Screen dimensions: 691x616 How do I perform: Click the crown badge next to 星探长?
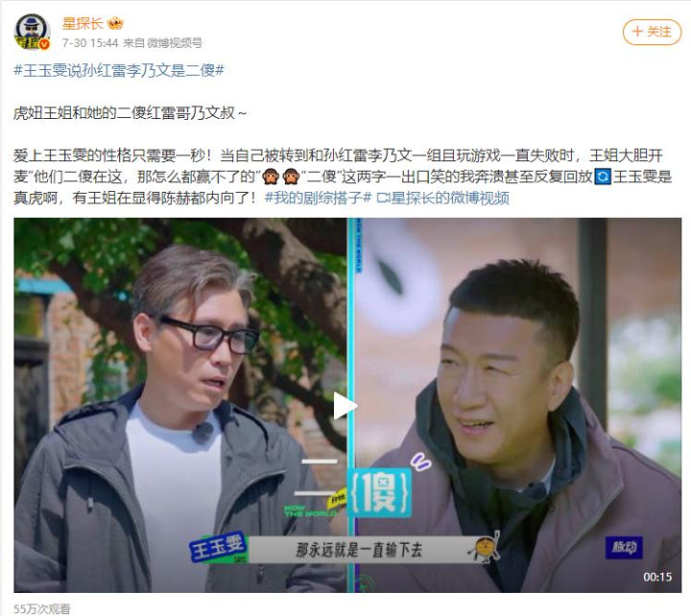115,23
